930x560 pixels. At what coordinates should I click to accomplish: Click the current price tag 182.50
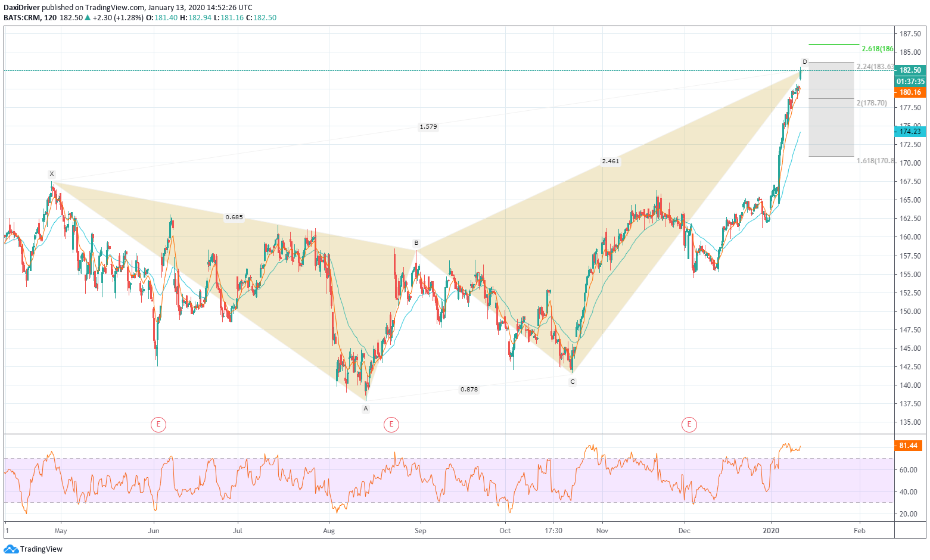tap(910, 70)
